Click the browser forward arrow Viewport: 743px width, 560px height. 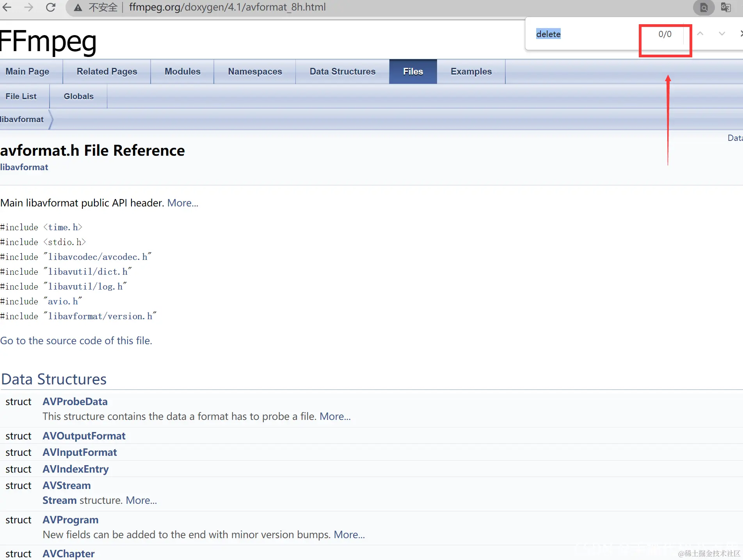coord(28,7)
